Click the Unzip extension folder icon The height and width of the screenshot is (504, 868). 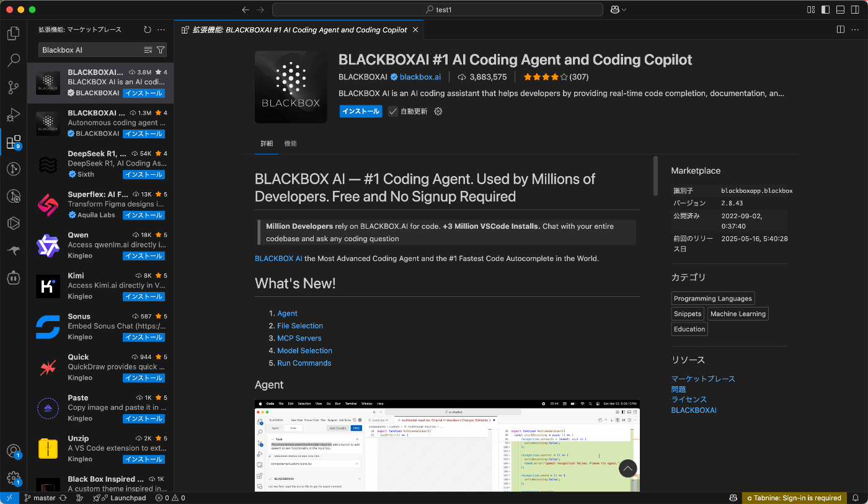tap(48, 449)
